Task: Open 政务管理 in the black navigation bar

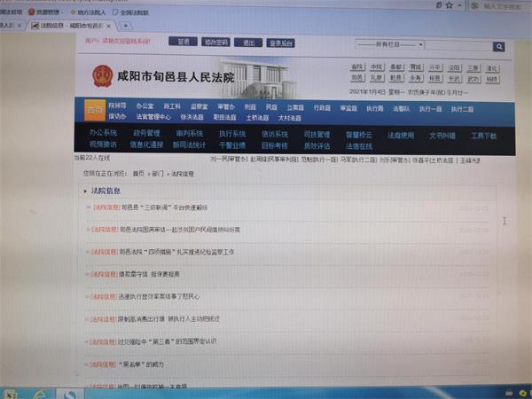Action: point(146,133)
